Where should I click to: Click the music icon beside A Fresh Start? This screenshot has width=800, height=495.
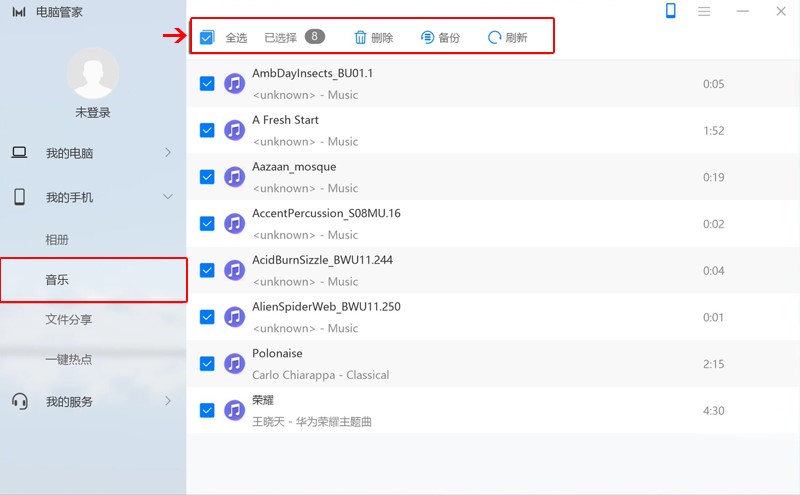tap(234, 130)
